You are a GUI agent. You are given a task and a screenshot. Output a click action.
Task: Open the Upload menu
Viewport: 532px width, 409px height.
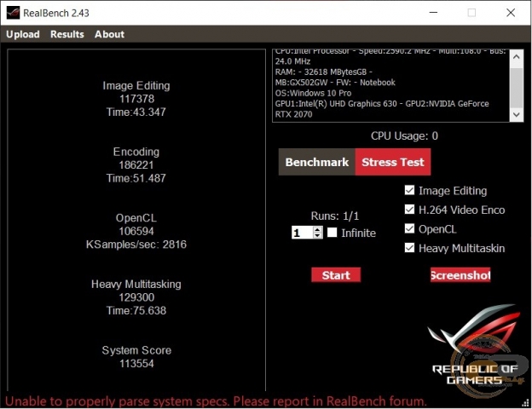pyautogui.click(x=23, y=34)
